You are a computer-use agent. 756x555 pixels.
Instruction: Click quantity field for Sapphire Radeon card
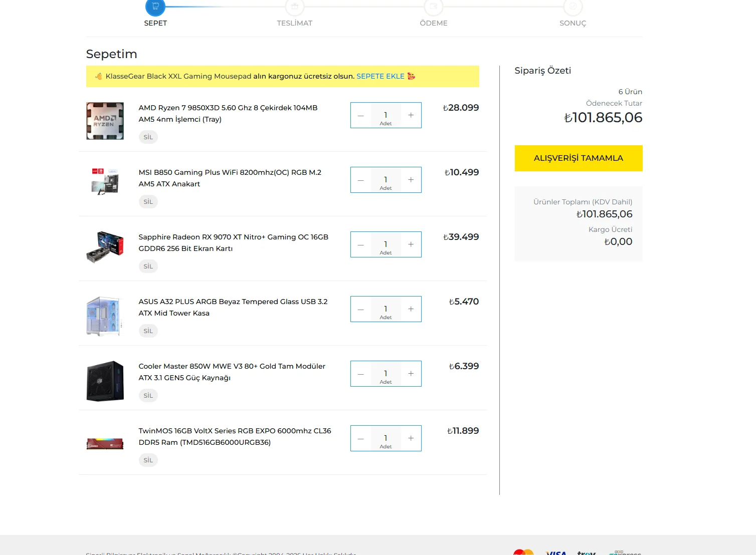coord(386,244)
